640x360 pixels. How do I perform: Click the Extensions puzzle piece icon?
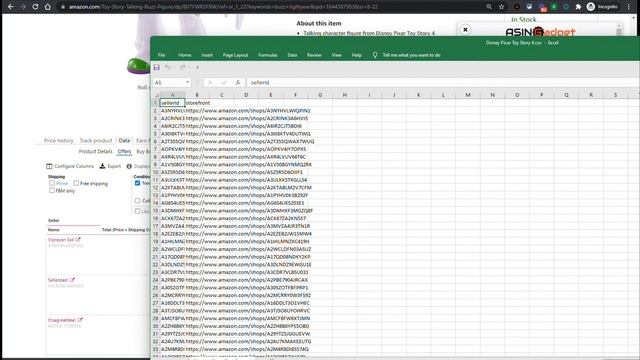tap(578, 7)
